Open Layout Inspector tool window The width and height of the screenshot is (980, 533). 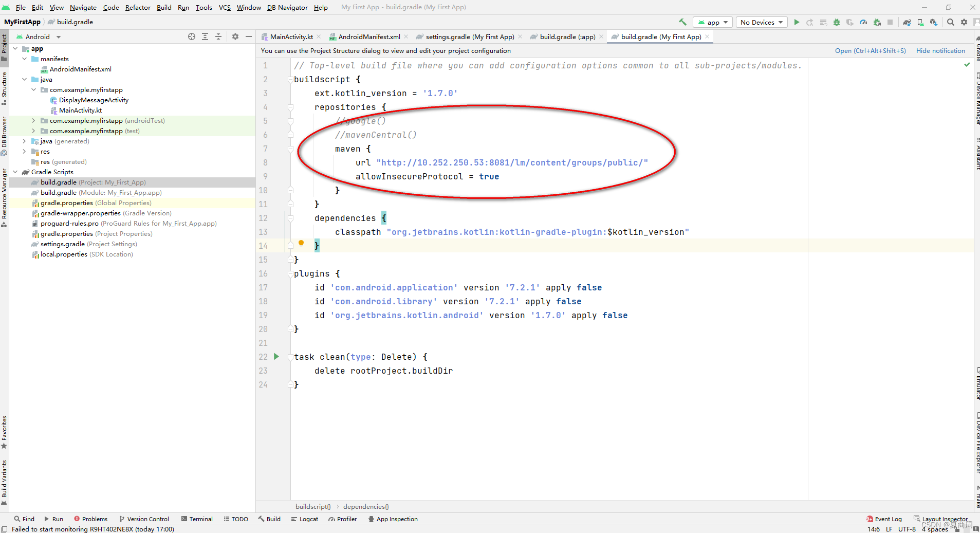click(940, 519)
